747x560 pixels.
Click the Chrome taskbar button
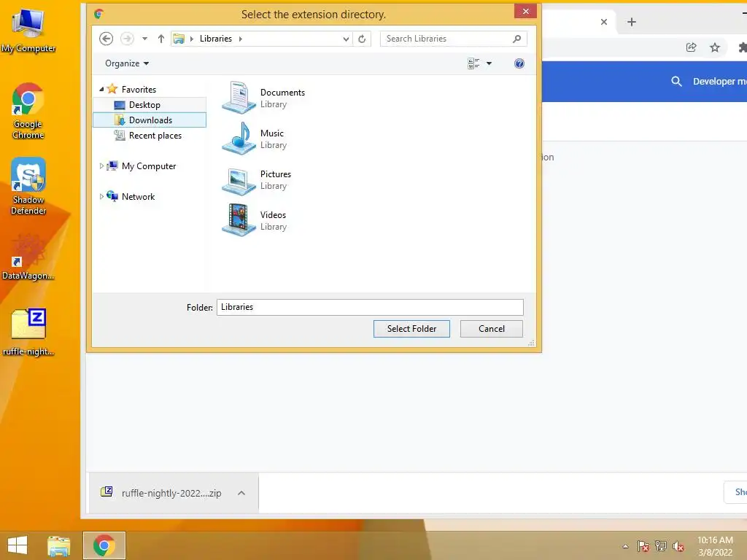click(104, 545)
